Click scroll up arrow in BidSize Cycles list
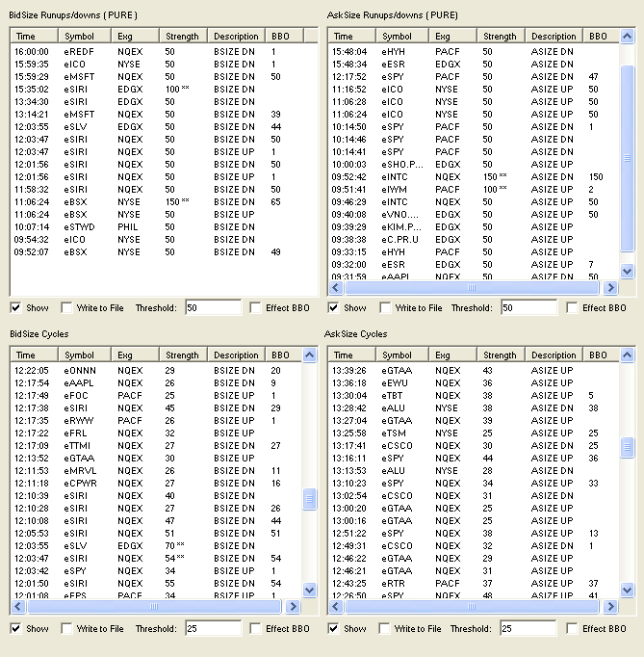This screenshot has width=644, height=657. click(x=309, y=355)
